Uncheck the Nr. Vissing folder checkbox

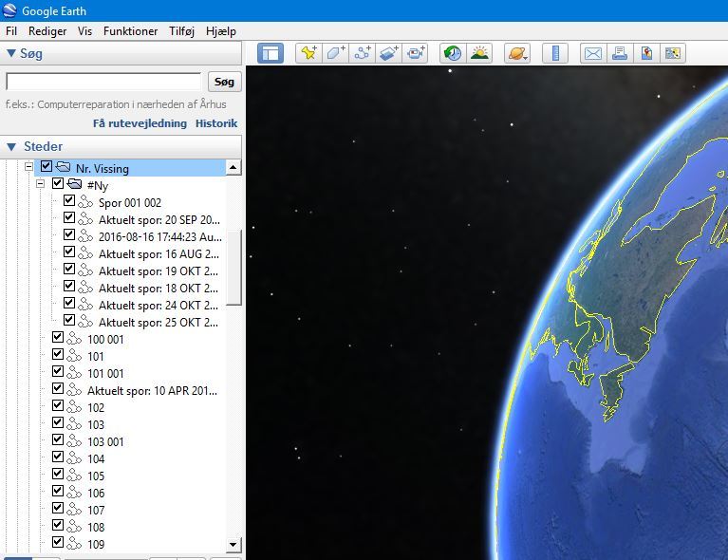[x=47, y=166]
